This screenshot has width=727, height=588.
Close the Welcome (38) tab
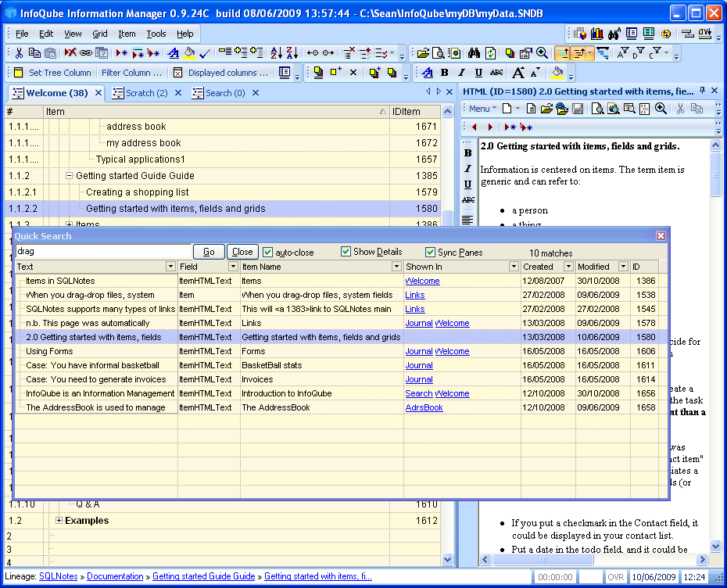(x=98, y=93)
